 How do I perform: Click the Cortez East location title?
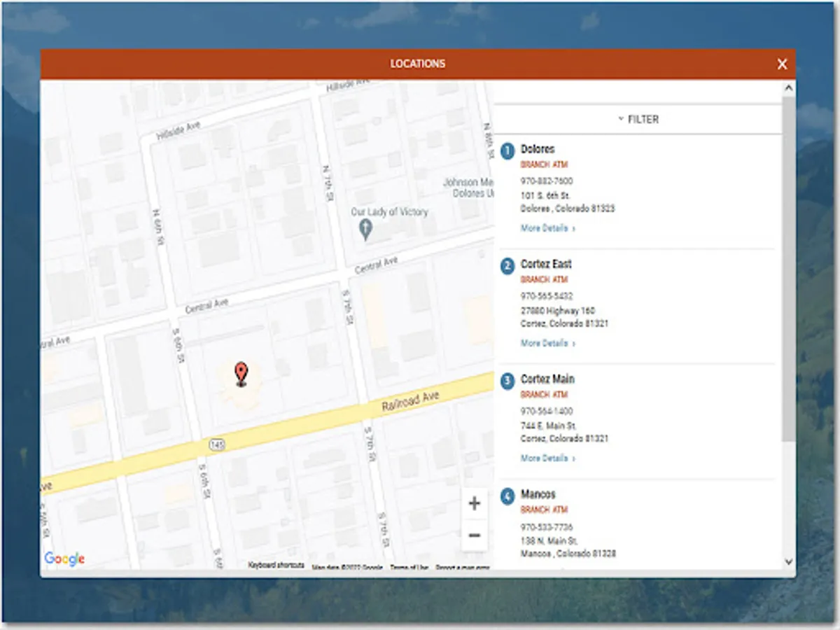tap(546, 264)
